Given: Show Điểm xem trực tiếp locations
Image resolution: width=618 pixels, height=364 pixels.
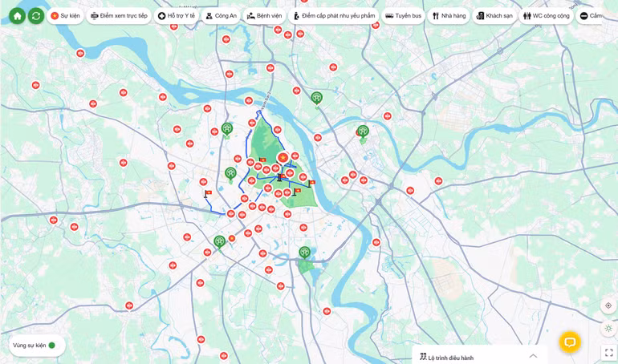Looking at the screenshot, I should coord(119,16).
